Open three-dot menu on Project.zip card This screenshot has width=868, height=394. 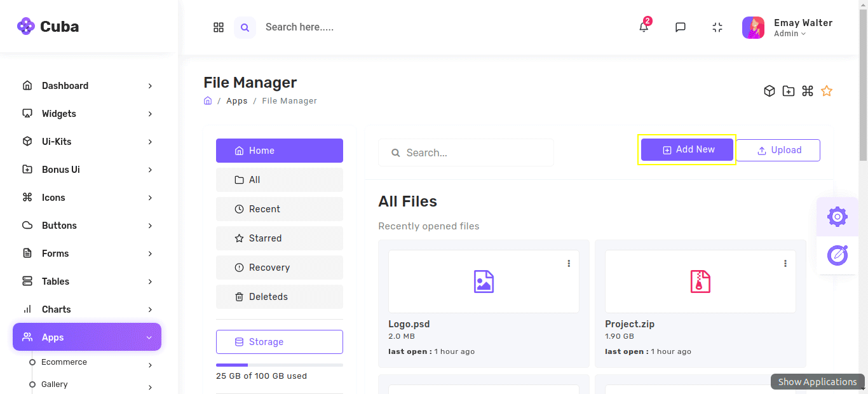point(785,263)
